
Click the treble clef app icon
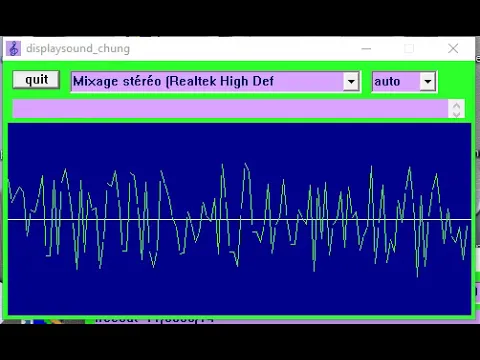pos(14,49)
